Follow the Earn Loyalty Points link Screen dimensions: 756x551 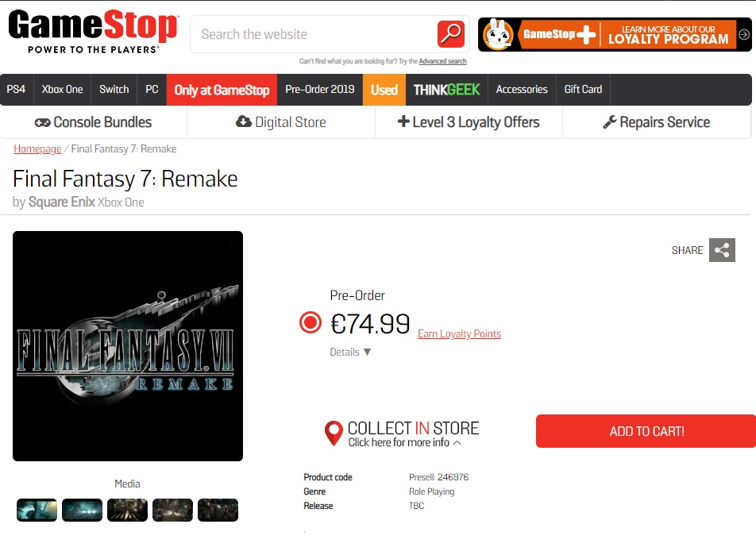click(x=459, y=333)
